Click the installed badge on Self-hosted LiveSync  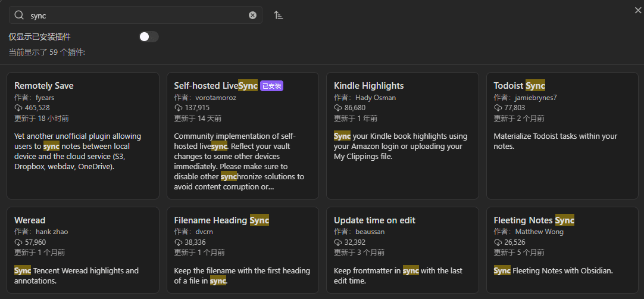click(x=271, y=86)
